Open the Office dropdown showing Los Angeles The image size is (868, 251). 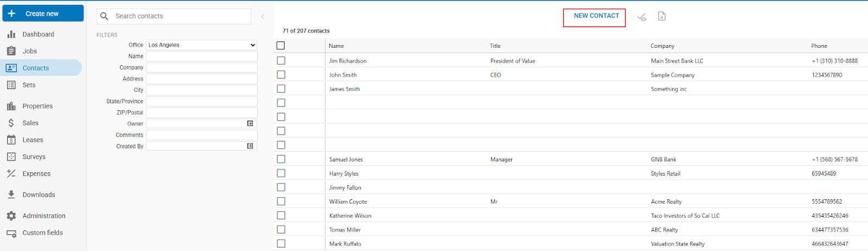(202, 45)
